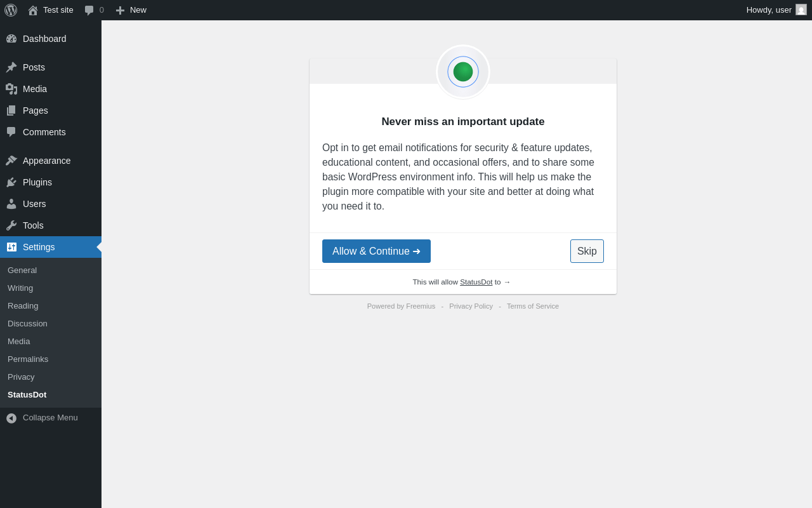812x508 pixels.
Task: Open the user avatar in admin bar
Action: [801, 10]
